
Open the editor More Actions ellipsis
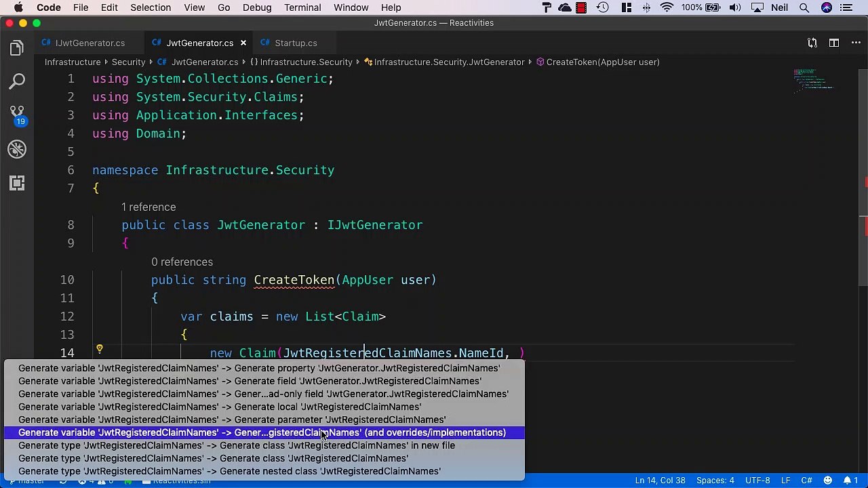click(854, 43)
